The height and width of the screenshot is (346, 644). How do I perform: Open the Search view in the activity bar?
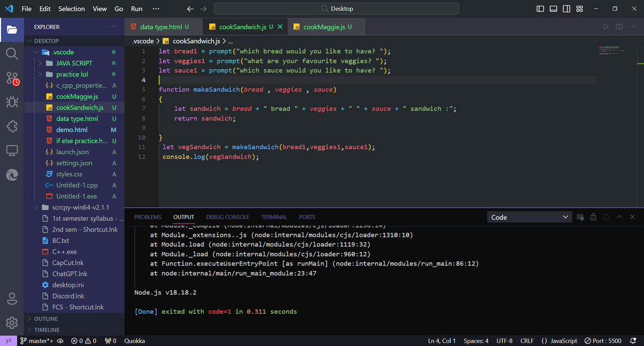pos(12,54)
